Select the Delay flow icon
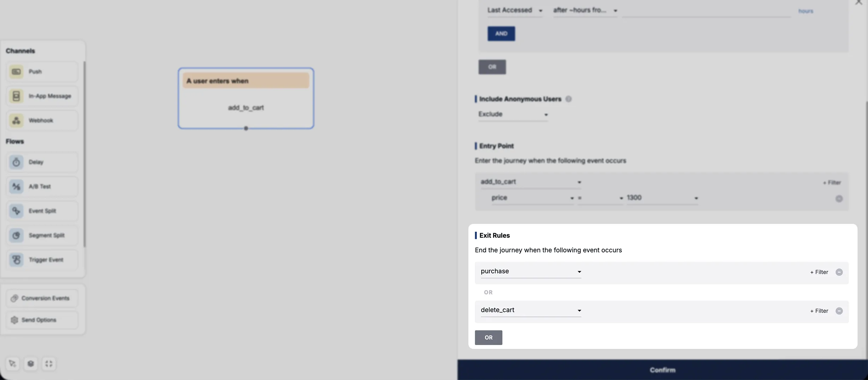The image size is (868, 380). (x=16, y=162)
